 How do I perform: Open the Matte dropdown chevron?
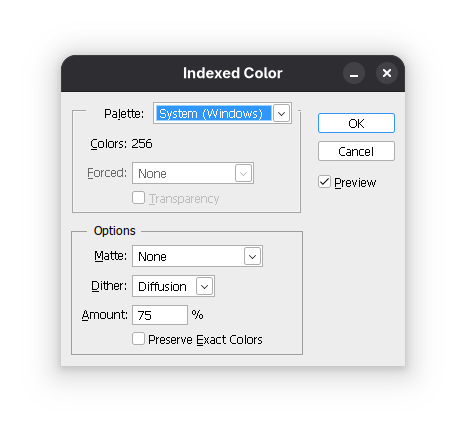[252, 256]
